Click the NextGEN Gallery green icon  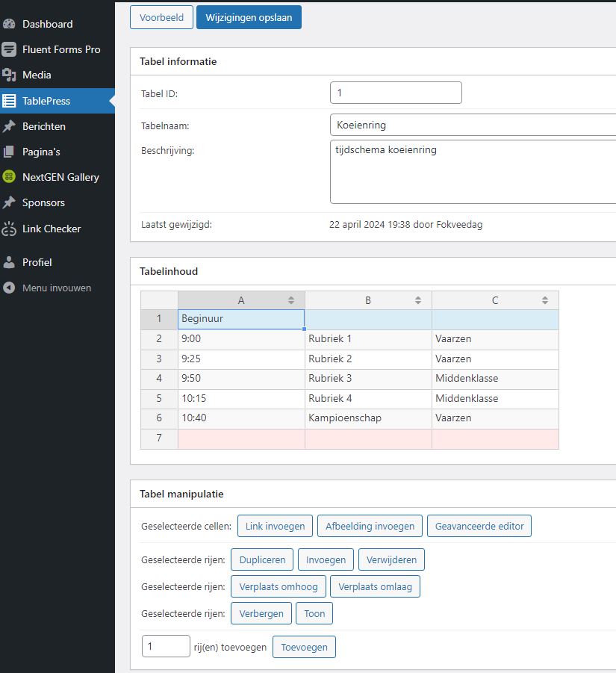(x=8, y=177)
